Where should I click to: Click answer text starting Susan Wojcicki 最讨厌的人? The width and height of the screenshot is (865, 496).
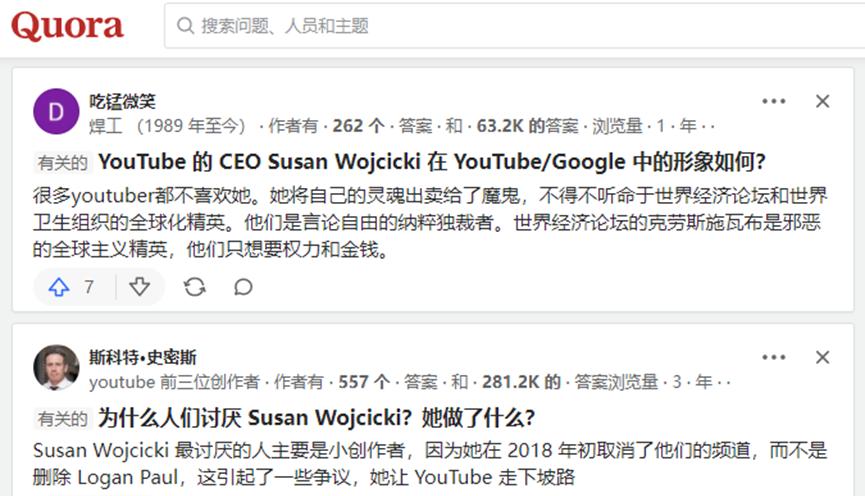point(430,463)
